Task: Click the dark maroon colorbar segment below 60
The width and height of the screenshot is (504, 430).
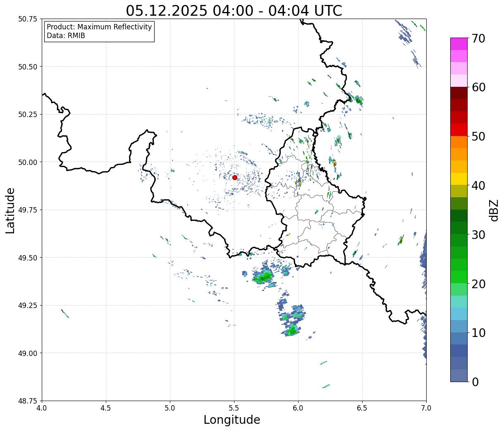Action: (459, 93)
